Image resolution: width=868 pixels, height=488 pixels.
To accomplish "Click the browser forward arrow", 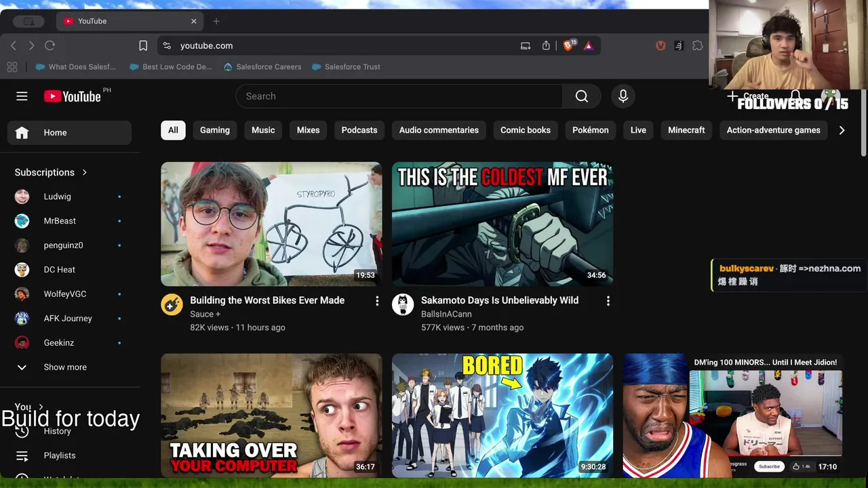I will (31, 45).
